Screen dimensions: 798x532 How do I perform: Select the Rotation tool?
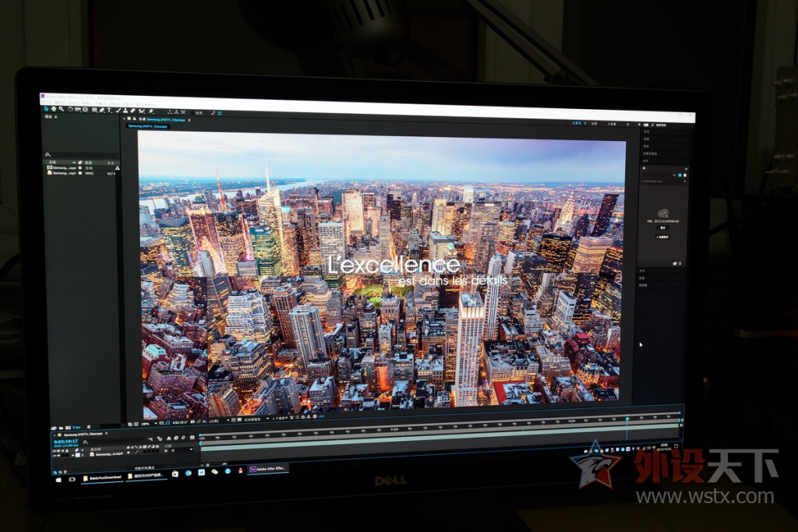coord(71,109)
